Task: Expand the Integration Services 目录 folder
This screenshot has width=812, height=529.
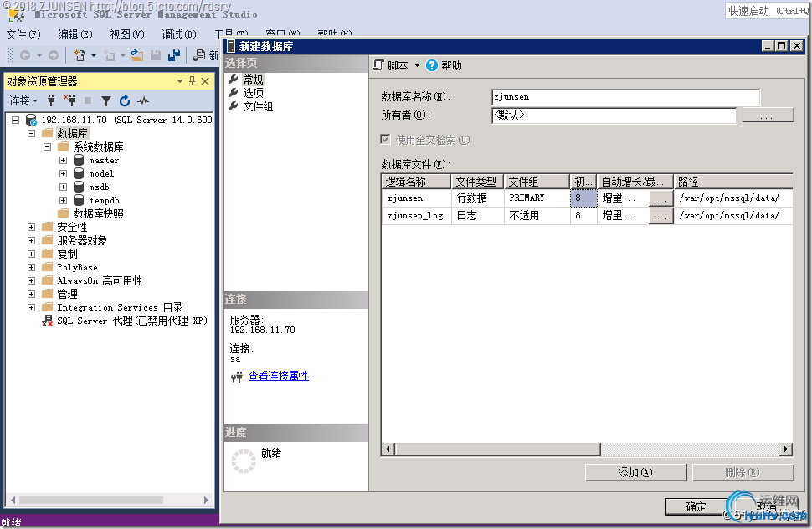Action: pos(32,307)
